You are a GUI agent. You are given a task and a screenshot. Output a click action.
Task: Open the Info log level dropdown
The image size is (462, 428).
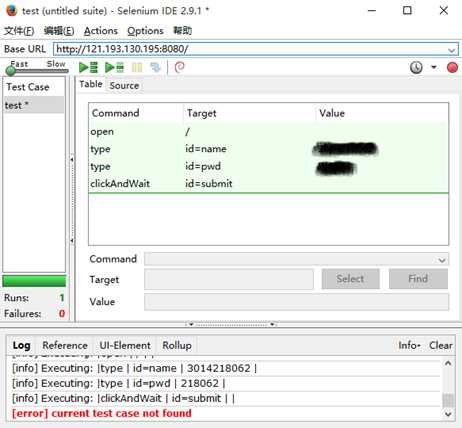[x=409, y=345]
